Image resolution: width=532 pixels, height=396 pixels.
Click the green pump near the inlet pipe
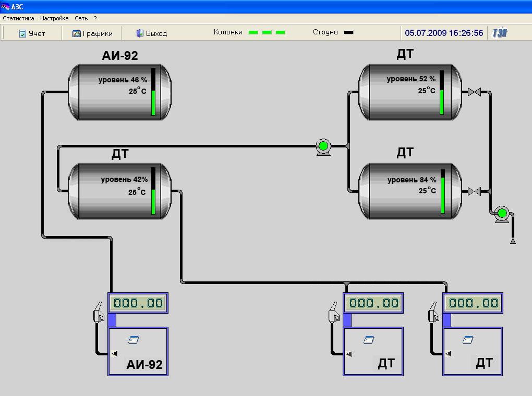point(502,213)
